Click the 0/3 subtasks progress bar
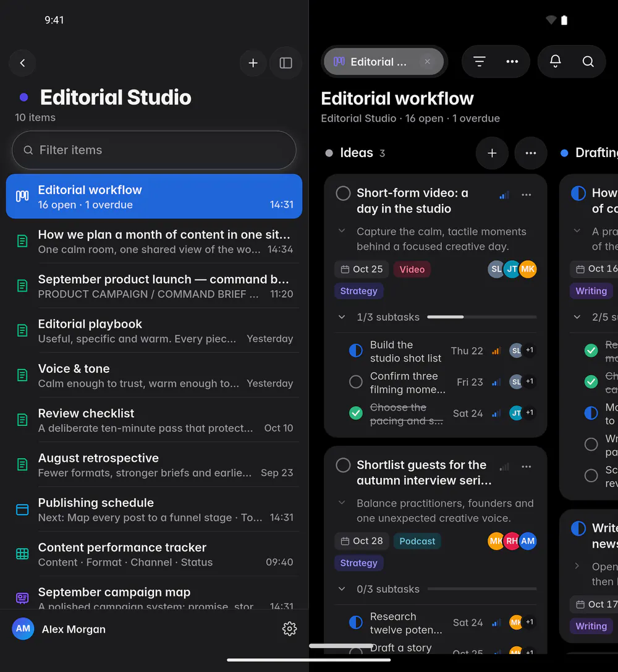 [482, 589]
